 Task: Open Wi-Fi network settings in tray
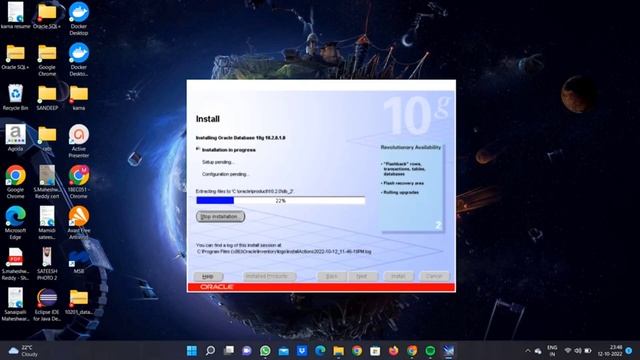(x=568, y=351)
